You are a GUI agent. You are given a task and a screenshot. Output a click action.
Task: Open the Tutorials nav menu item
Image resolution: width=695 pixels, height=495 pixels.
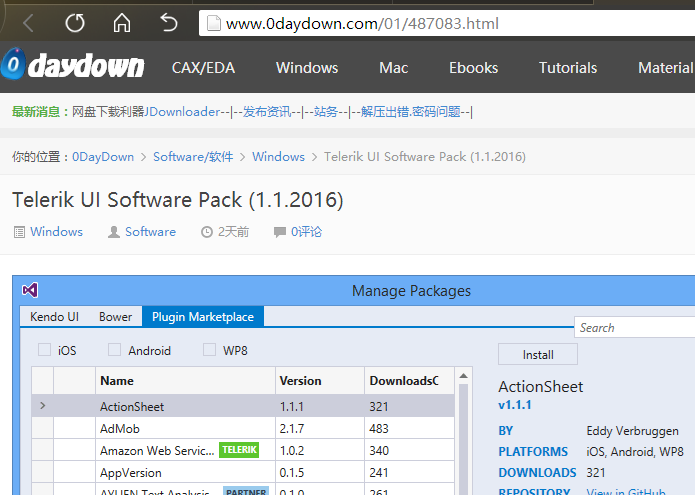tap(568, 68)
